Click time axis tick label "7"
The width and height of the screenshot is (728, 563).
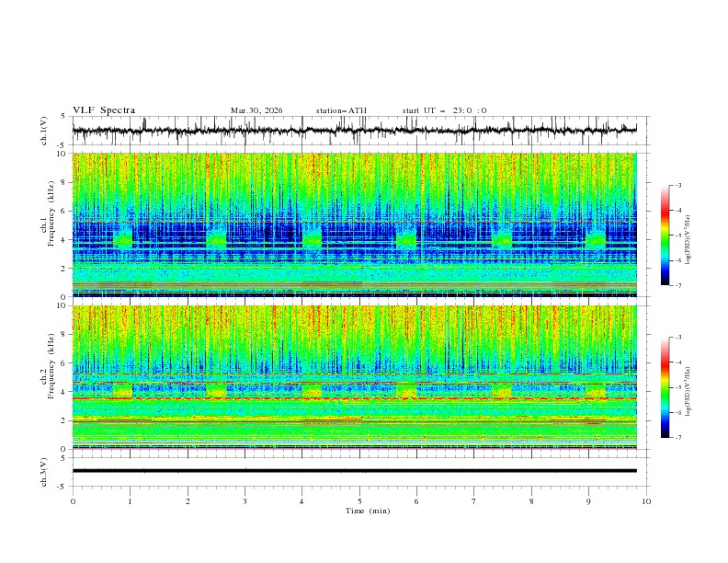point(474,501)
